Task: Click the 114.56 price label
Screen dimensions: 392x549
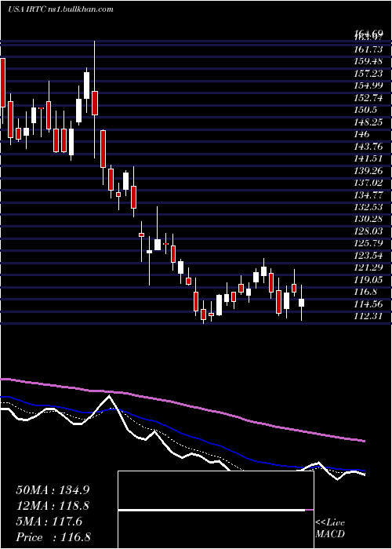Action: pyautogui.click(x=368, y=304)
